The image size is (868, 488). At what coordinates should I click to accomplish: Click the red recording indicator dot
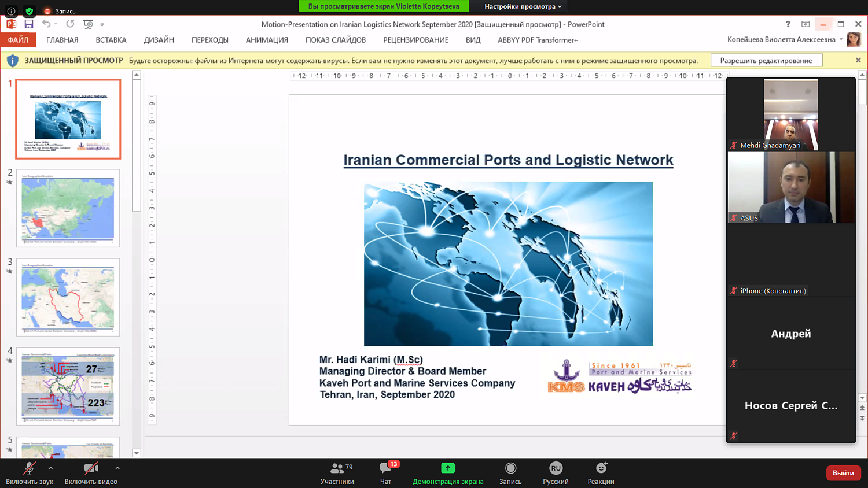click(x=47, y=11)
